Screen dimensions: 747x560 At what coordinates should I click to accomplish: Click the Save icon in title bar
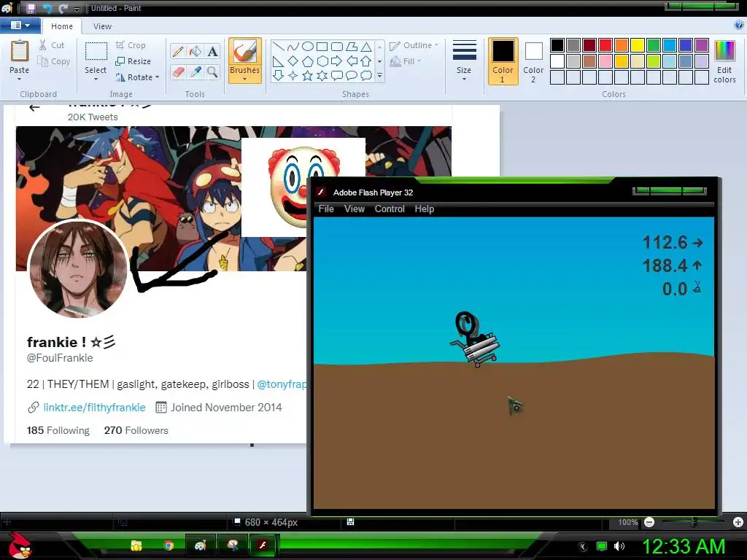pyautogui.click(x=31, y=8)
